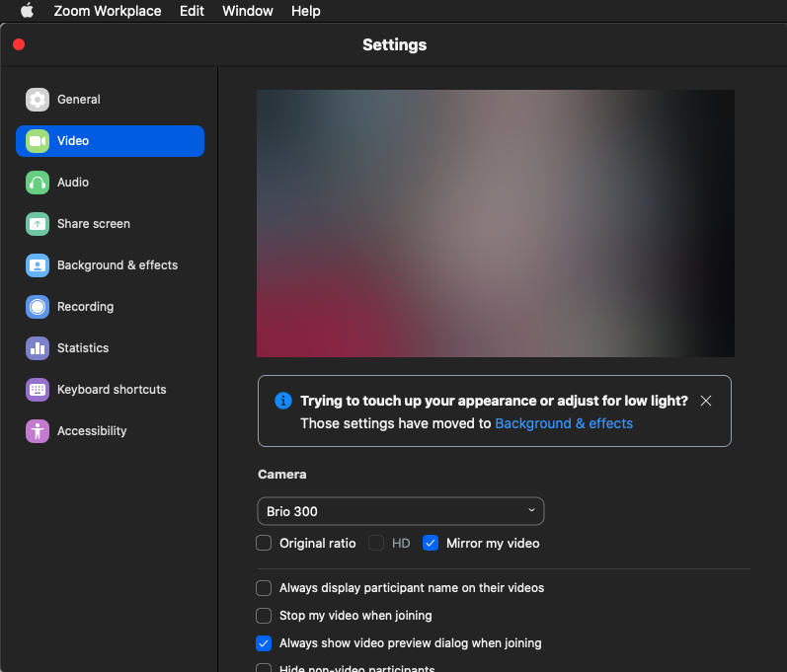Close the Settings window with red button
The image size is (787, 672).
(19, 44)
